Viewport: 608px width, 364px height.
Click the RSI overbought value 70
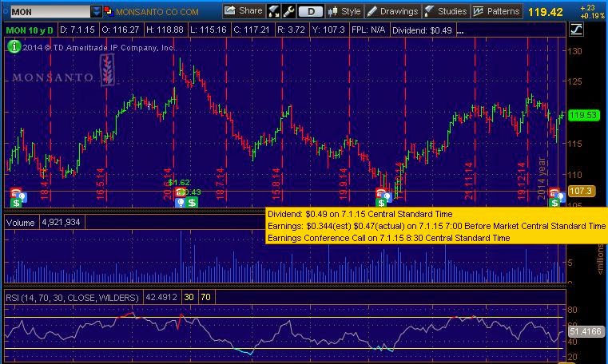pyautogui.click(x=205, y=297)
